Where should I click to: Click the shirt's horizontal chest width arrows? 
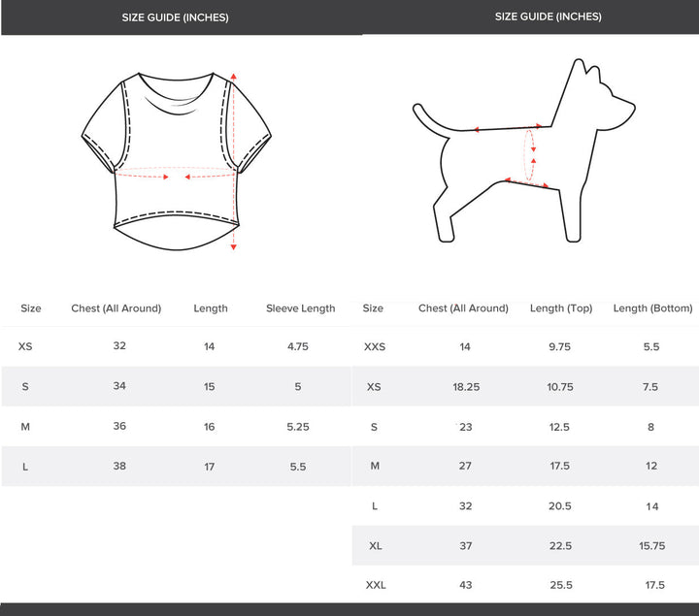click(x=177, y=177)
